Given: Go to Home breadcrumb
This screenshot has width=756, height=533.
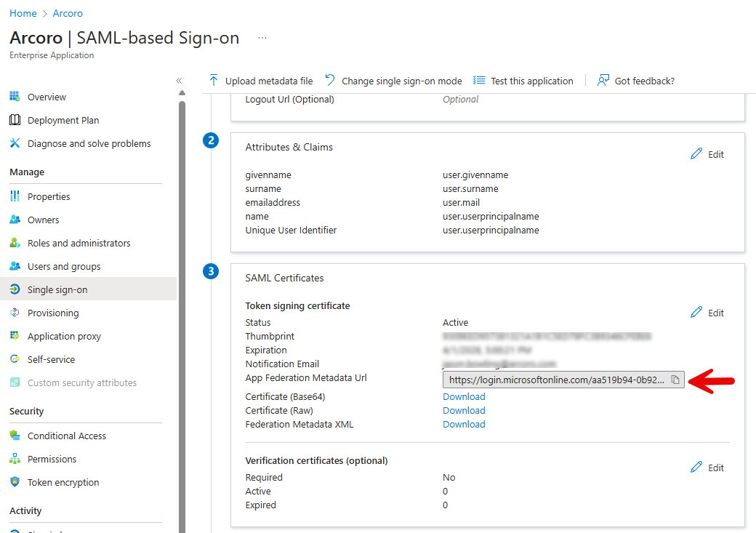Looking at the screenshot, I should coord(23,13).
